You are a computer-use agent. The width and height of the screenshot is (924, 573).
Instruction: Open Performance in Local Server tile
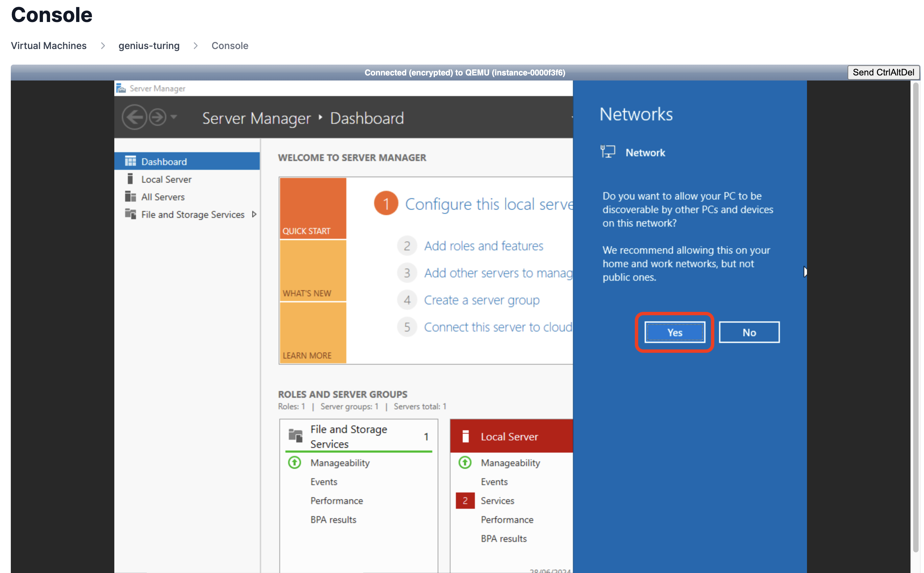[507, 520]
